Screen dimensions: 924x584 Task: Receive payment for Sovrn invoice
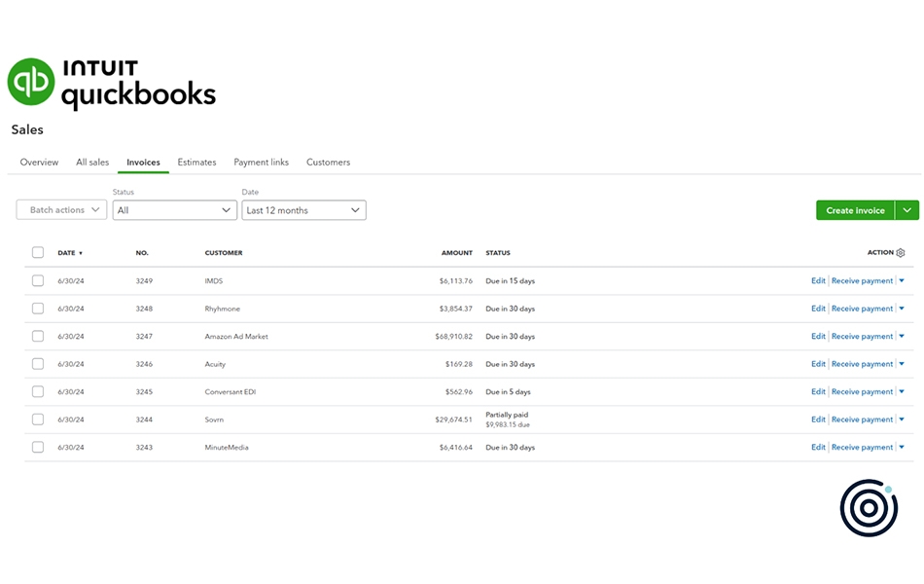coord(862,420)
